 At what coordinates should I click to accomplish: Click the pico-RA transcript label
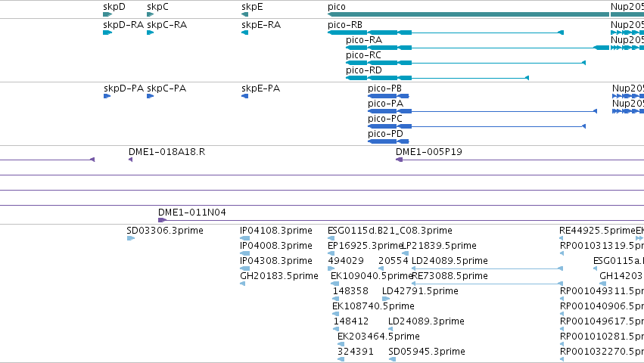click(x=364, y=40)
